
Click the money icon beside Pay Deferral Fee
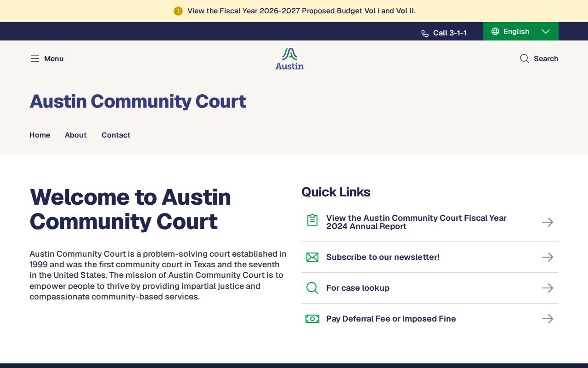coord(312,319)
